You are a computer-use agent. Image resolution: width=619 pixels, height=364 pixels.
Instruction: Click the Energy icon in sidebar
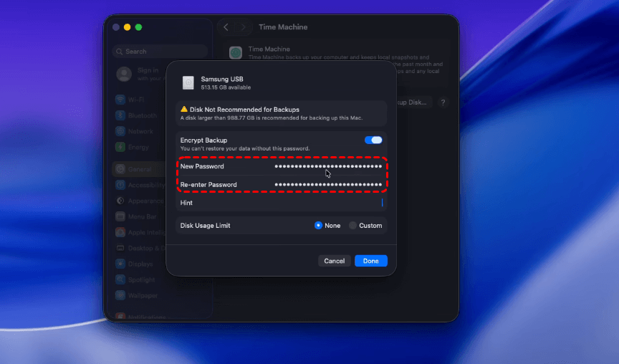click(120, 147)
